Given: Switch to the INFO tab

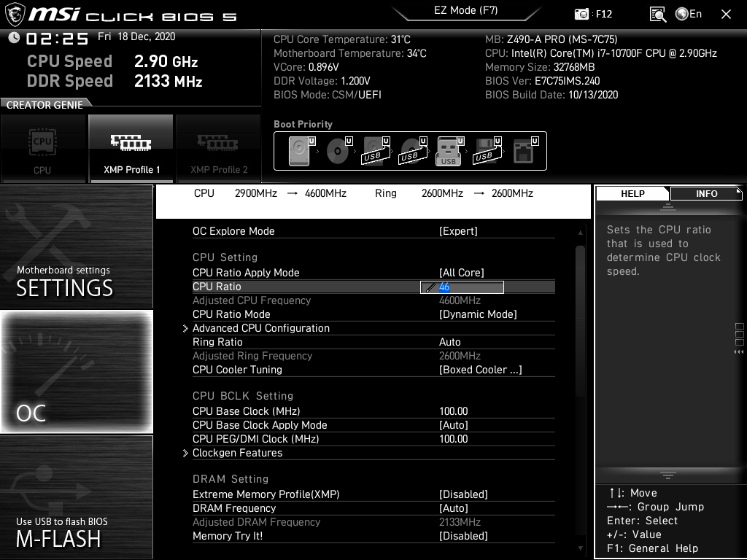Looking at the screenshot, I should click(x=706, y=193).
